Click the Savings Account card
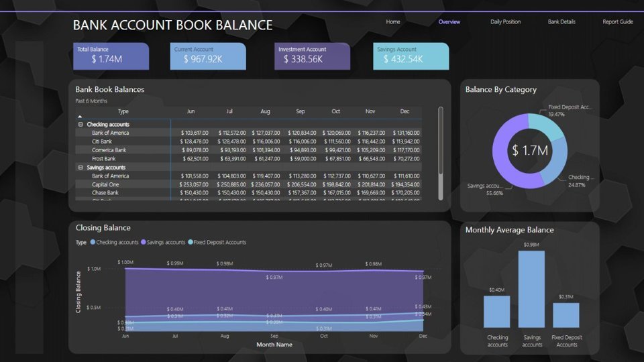The height and width of the screenshot is (362, 644). click(411, 56)
